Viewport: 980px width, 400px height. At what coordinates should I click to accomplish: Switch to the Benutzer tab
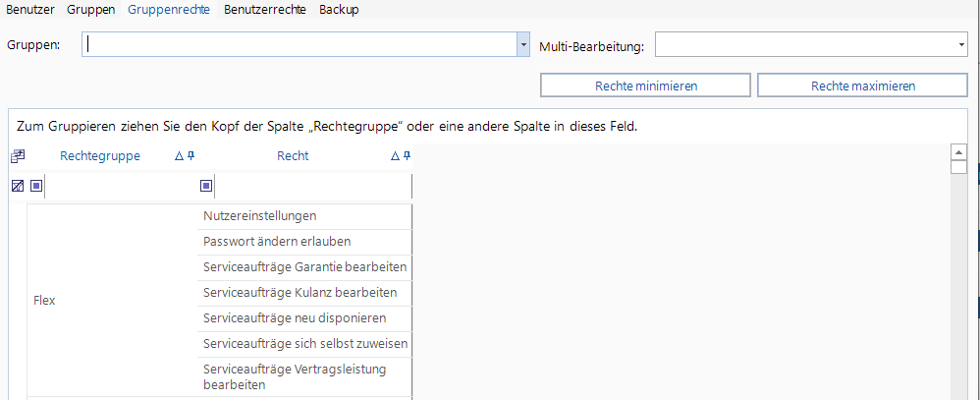pyautogui.click(x=30, y=10)
